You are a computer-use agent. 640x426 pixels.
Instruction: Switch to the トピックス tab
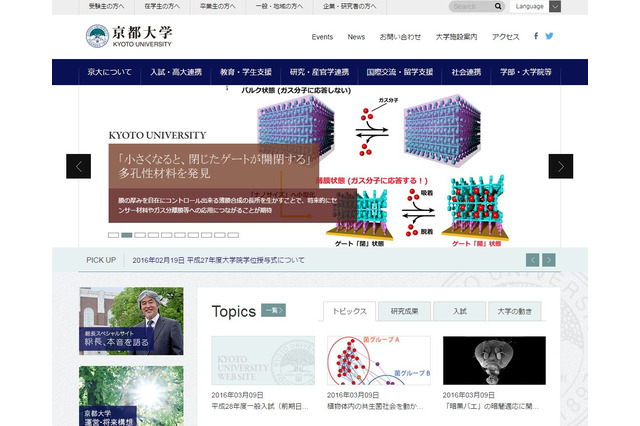[349, 311]
